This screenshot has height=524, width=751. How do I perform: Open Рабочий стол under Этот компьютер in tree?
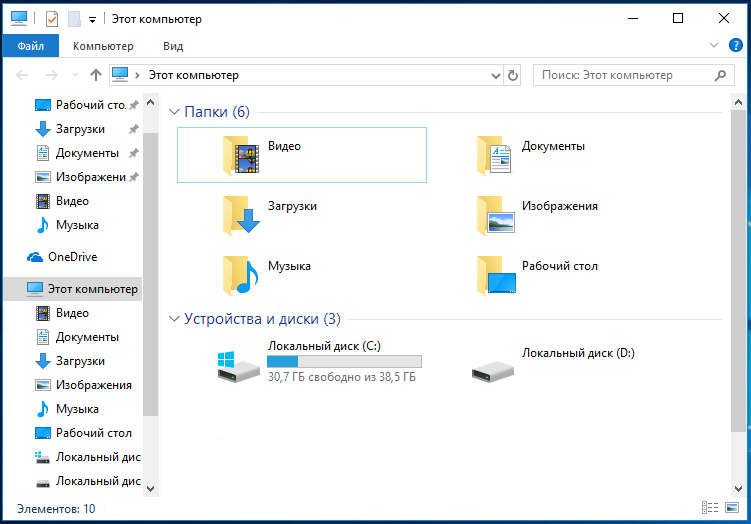point(83,433)
